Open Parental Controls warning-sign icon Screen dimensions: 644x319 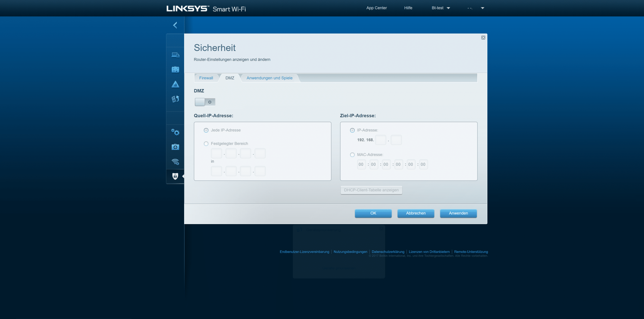coord(175,84)
